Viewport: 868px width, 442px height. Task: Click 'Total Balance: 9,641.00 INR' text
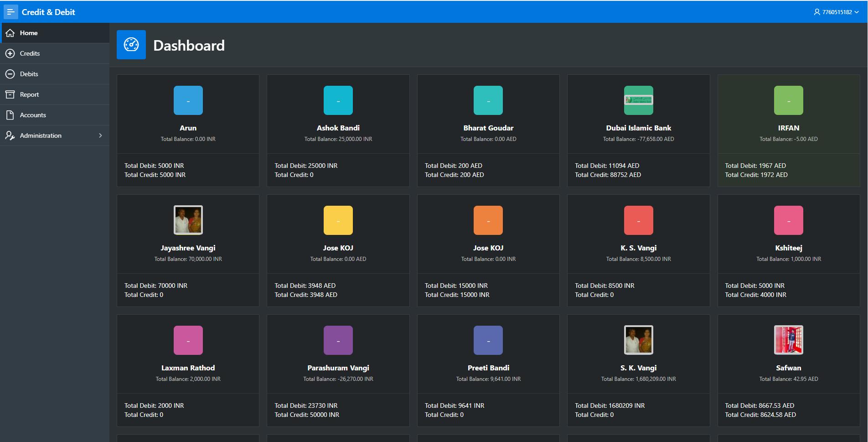pos(488,379)
